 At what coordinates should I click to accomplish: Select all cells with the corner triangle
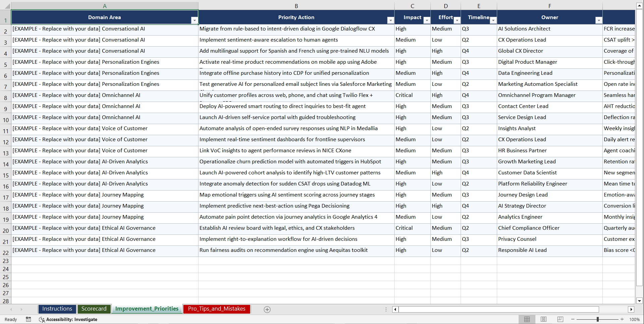pos(7,6)
